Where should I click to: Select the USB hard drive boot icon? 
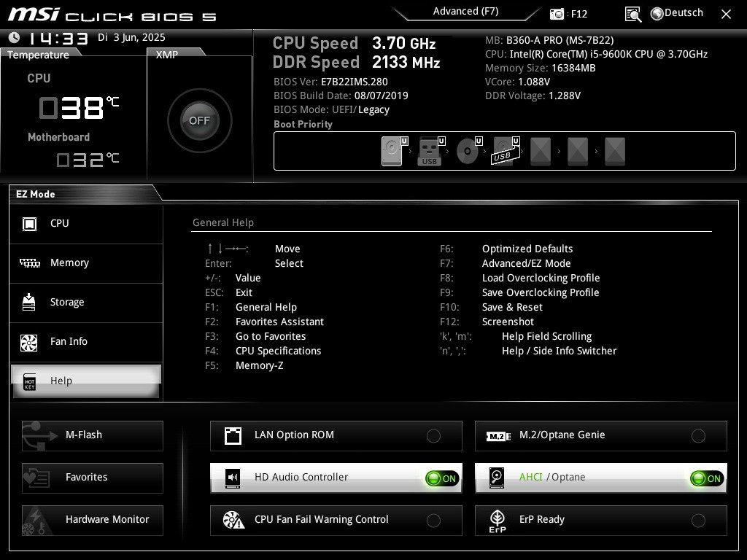[505, 152]
